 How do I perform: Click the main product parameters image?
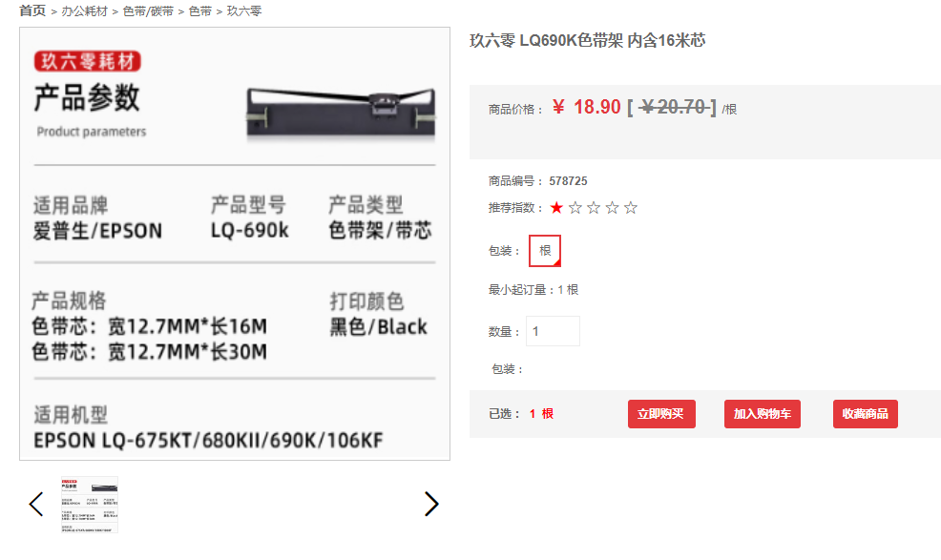point(235,243)
